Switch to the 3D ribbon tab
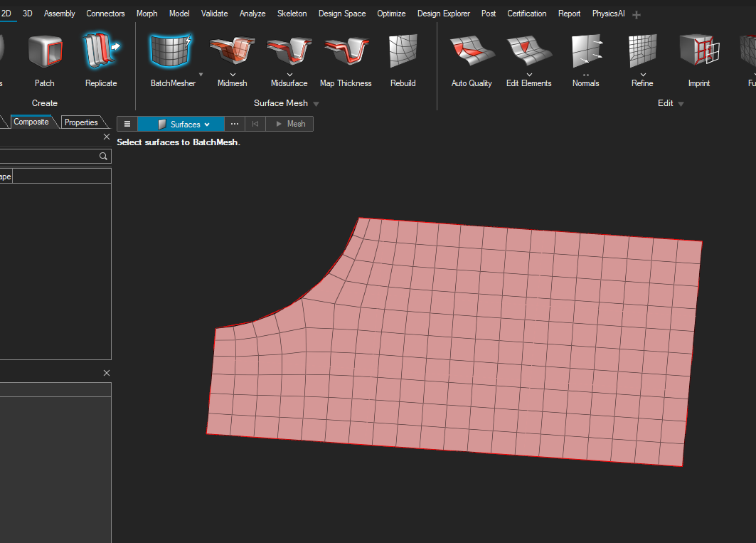 click(x=28, y=14)
